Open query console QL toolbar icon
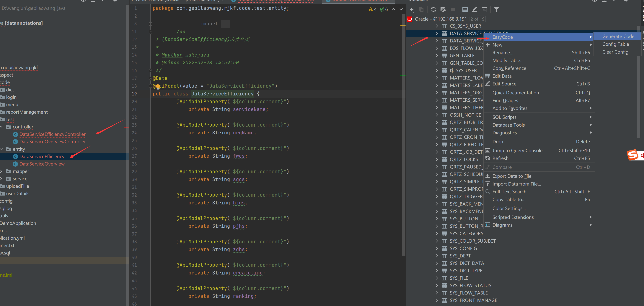 484,9
